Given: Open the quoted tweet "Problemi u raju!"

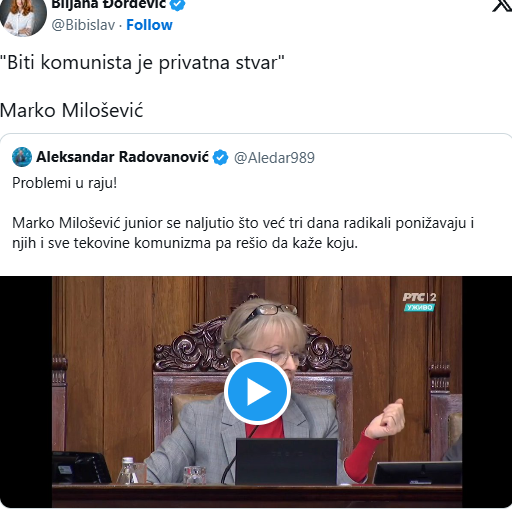Looking at the screenshot, I should pyautogui.click(x=65, y=183).
